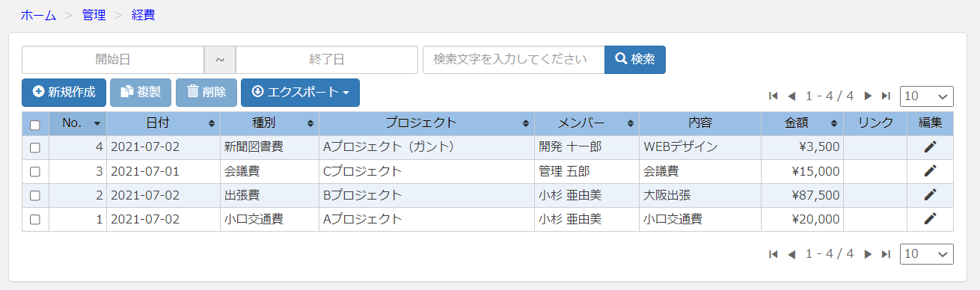Jump to last page in bottom pager
Viewport: 980px width, 290px height.
coord(886,254)
